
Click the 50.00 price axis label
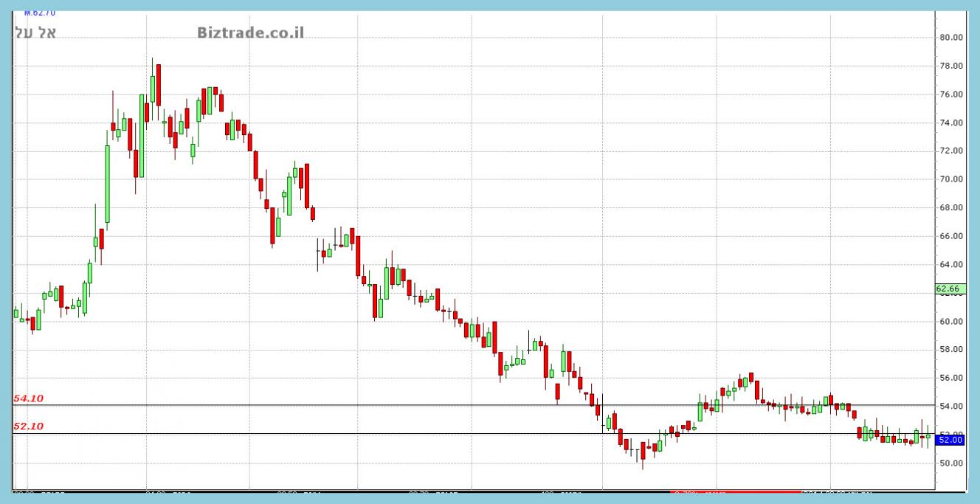(951, 463)
